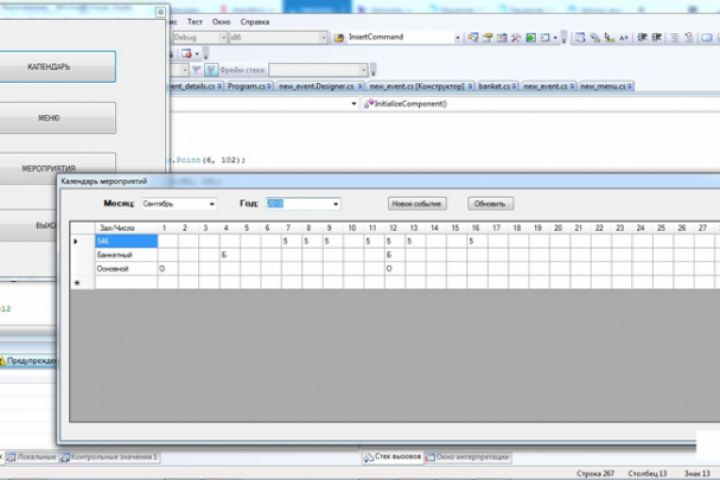The image size is (720, 480).
Task: Select the Основной row hall cell
Action: pos(126,269)
